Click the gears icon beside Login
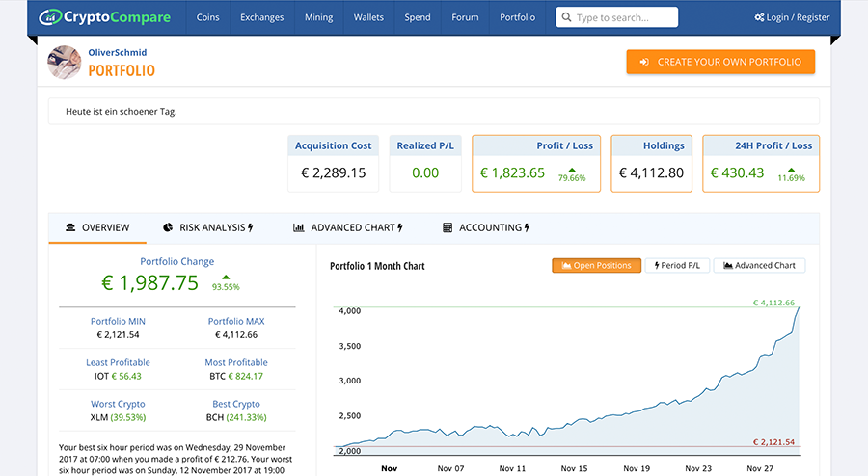 pyautogui.click(x=760, y=17)
